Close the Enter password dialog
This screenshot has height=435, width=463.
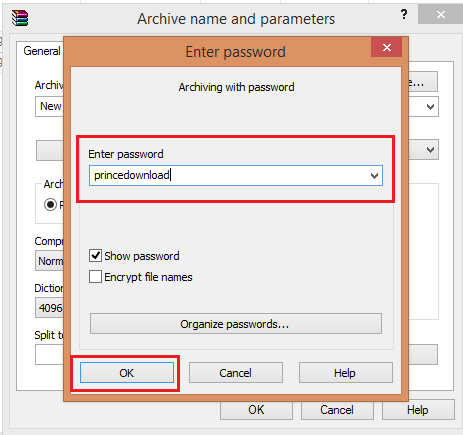pos(386,47)
